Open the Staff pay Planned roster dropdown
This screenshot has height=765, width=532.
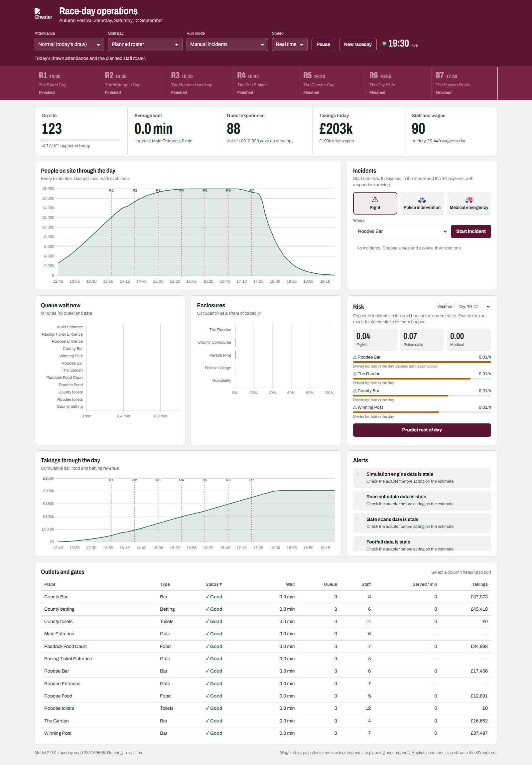pyautogui.click(x=145, y=45)
